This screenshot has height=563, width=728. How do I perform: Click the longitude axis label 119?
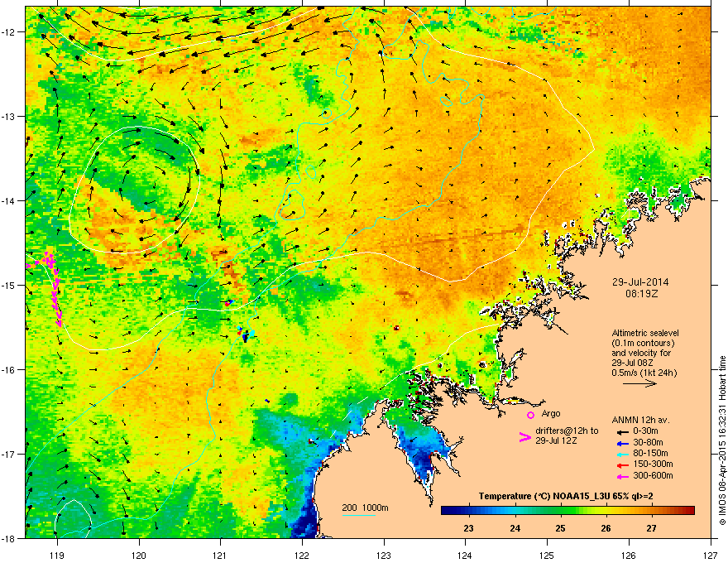click(57, 556)
